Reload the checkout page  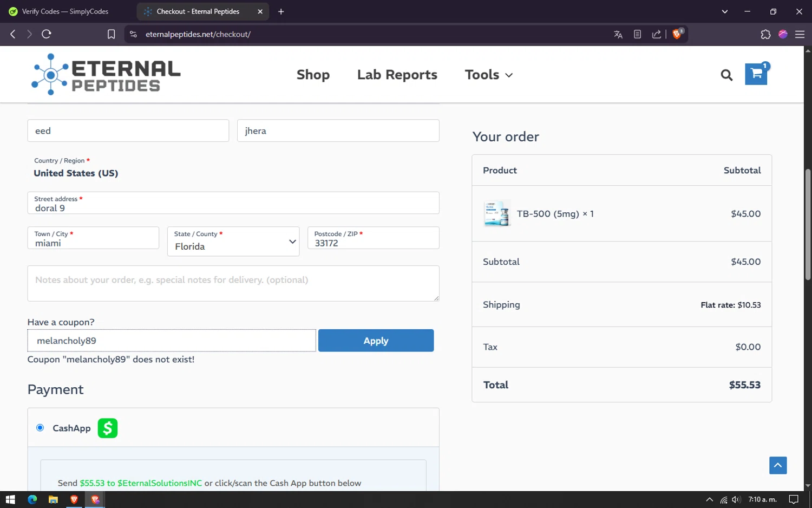pyautogui.click(x=47, y=34)
